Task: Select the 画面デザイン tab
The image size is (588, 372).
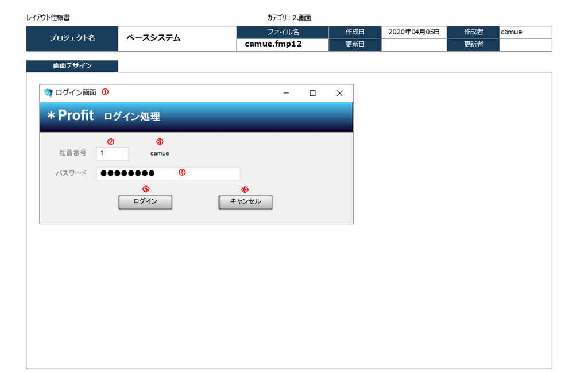Action: pyautogui.click(x=72, y=66)
